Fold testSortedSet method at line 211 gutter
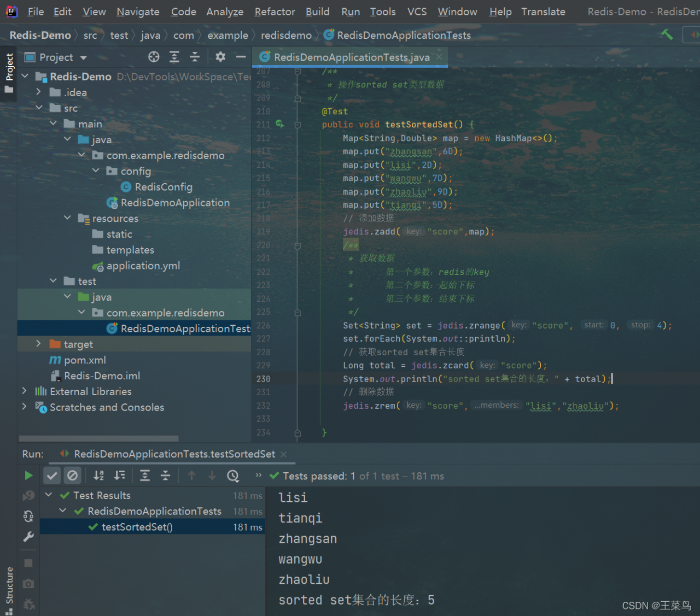The image size is (700, 616). point(297,125)
